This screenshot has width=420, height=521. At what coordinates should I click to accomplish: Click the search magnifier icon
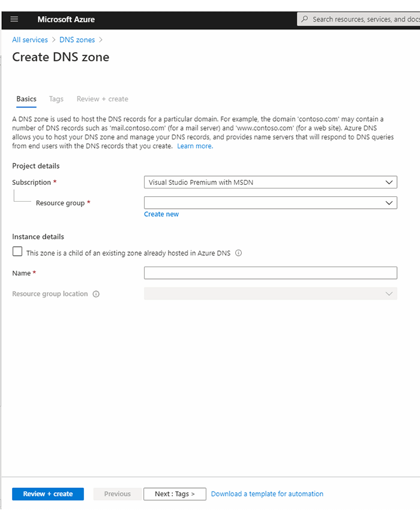point(305,19)
